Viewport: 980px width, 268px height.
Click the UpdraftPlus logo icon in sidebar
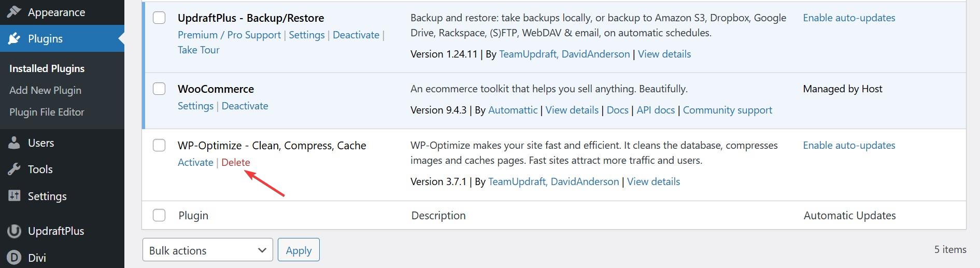pos(14,231)
